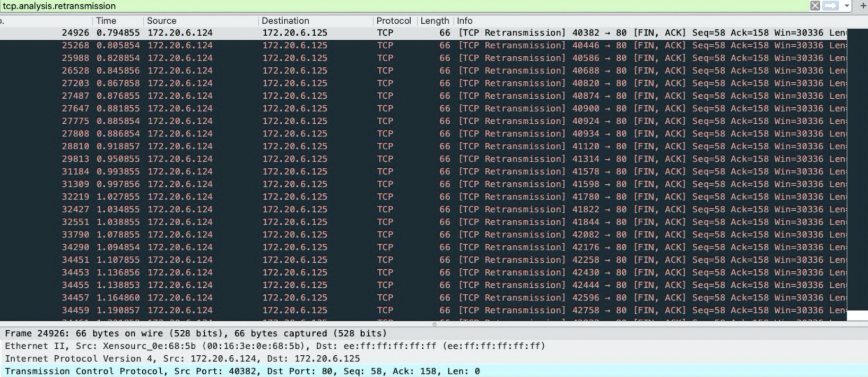This screenshot has height=377, width=868.
Task: Select packet row number 27808
Action: click(x=423, y=134)
